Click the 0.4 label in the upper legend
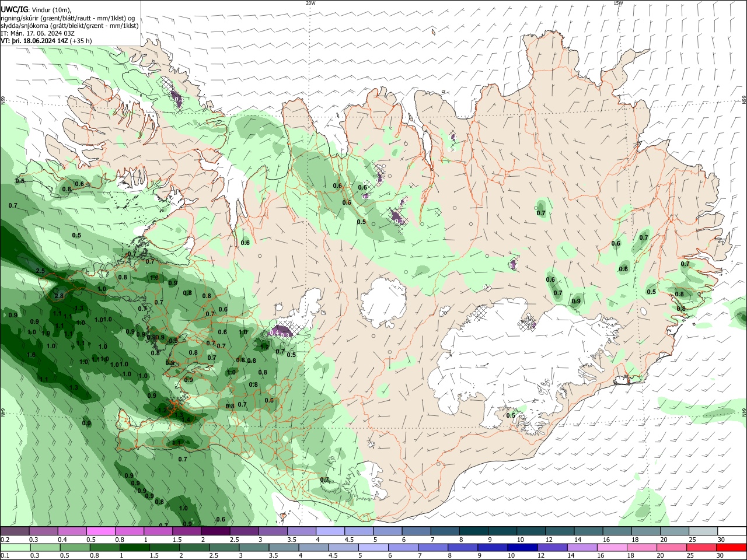This screenshot has width=747, height=560. [x=62, y=540]
